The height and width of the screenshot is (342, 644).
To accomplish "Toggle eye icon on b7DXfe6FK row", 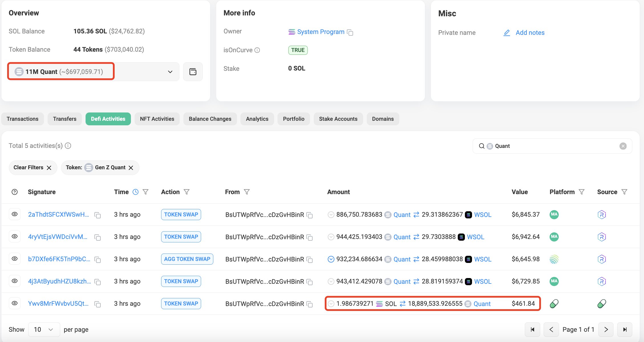I will [x=15, y=259].
